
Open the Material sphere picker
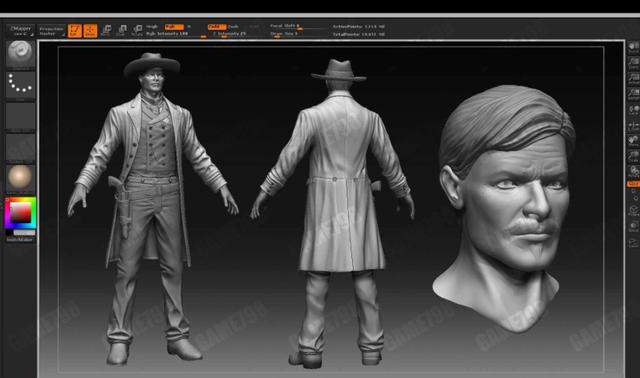tap(20, 178)
